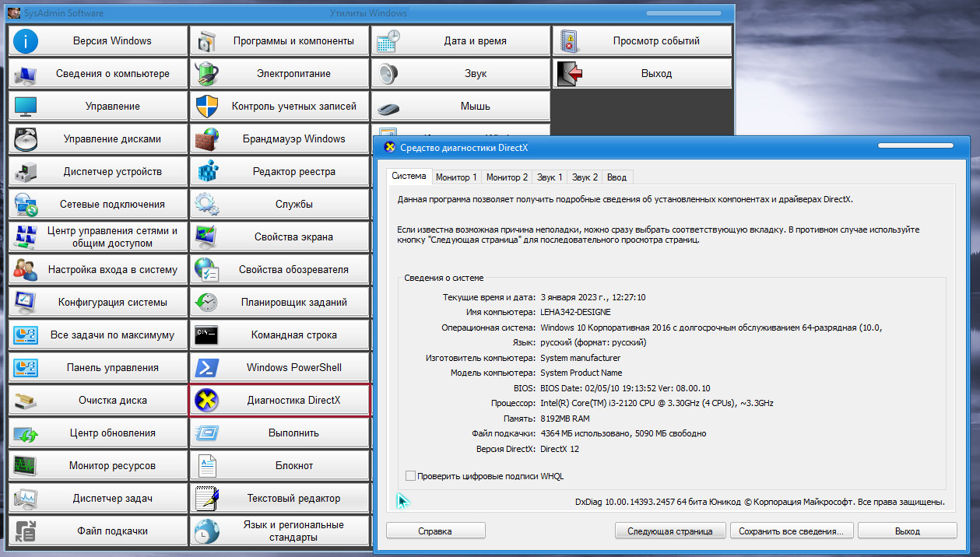Click the Редактор реестра cube icon

[207, 172]
